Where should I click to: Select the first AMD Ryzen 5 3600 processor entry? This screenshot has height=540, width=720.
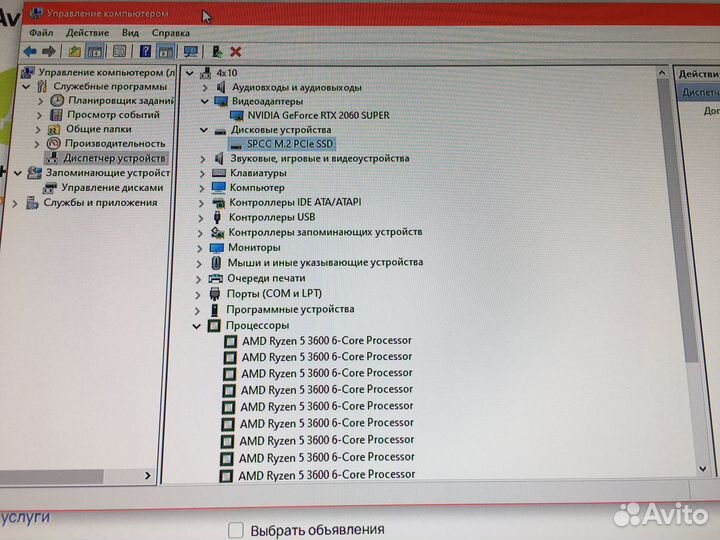point(326,341)
